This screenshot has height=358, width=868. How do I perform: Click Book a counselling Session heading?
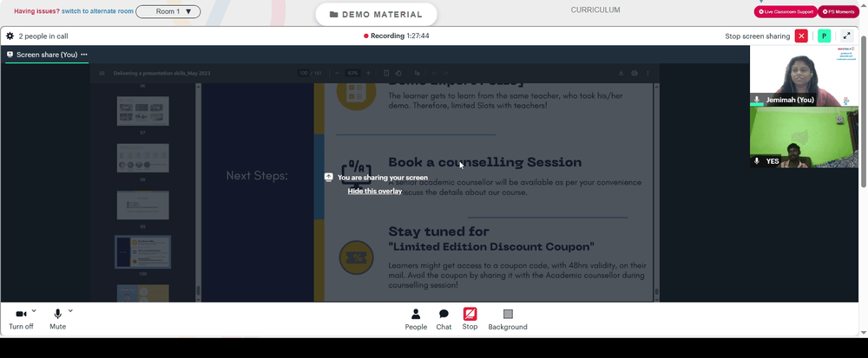pyautogui.click(x=485, y=162)
